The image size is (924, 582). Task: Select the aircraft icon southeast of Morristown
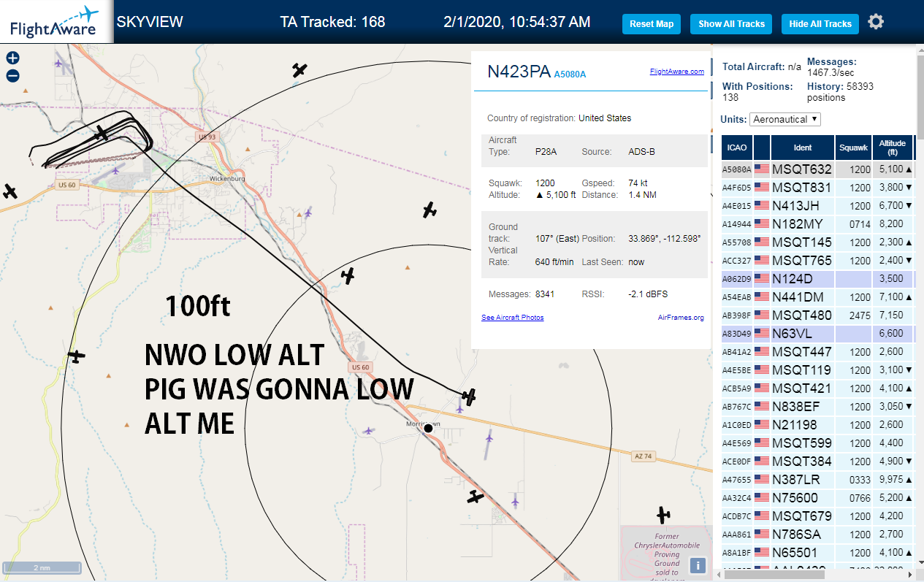476,497
